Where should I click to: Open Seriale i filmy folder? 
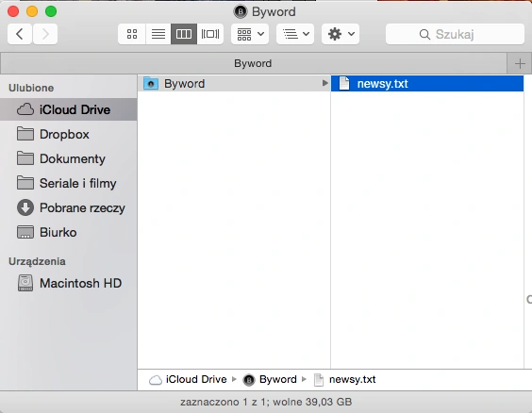coord(69,183)
